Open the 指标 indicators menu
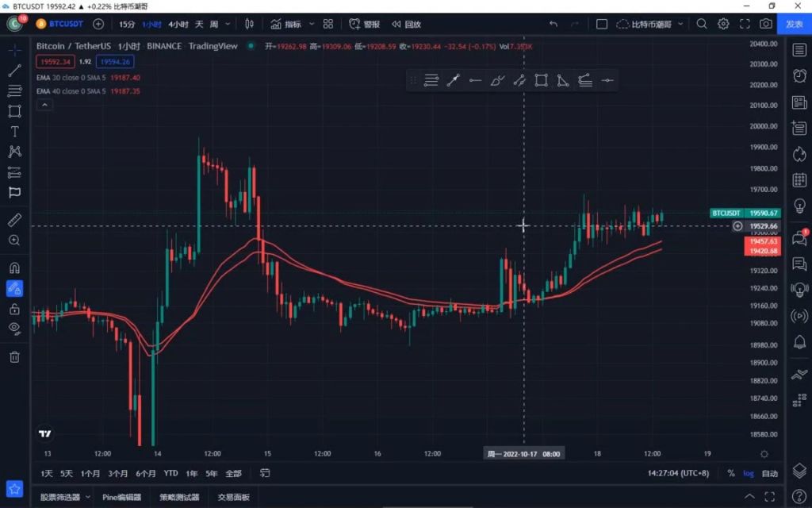The image size is (812, 508). (285, 24)
